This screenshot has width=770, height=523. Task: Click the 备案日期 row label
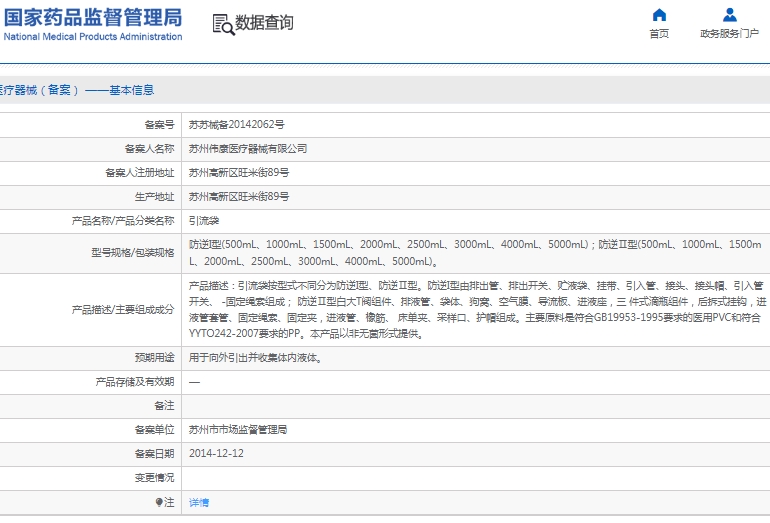(x=155, y=454)
